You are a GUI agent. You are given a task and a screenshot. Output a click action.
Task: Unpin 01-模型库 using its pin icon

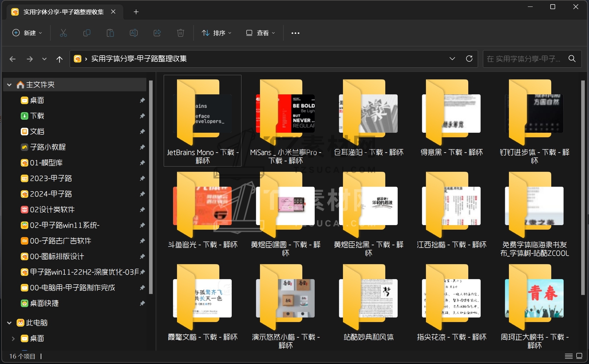click(x=142, y=163)
